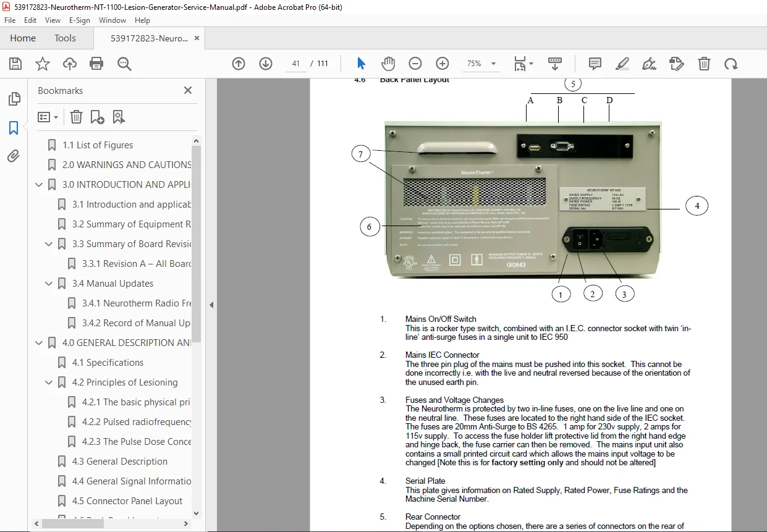
Task: Open the Edit menu
Action: tap(30, 20)
